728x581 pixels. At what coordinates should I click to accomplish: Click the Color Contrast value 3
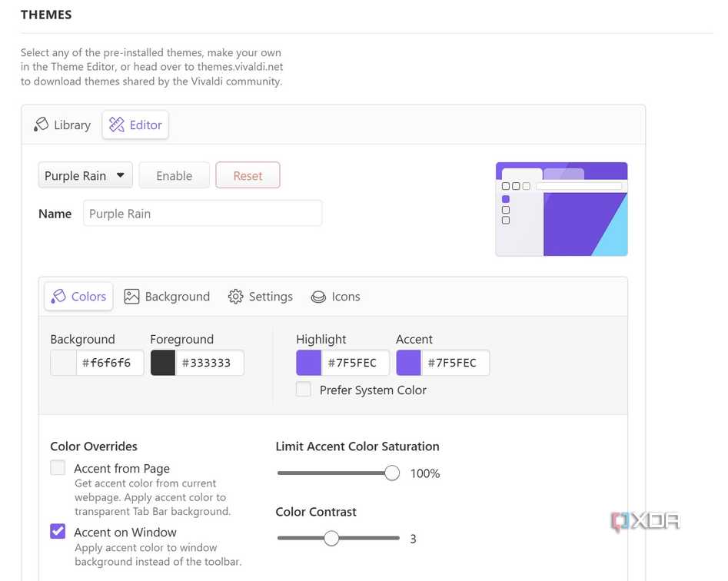413,539
